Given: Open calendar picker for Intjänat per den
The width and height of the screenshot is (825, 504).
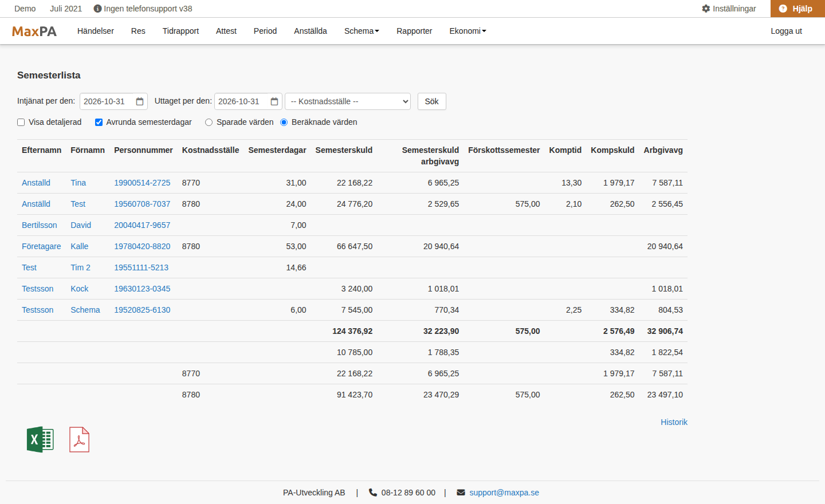Looking at the screenshot, I should coord(140,101).
